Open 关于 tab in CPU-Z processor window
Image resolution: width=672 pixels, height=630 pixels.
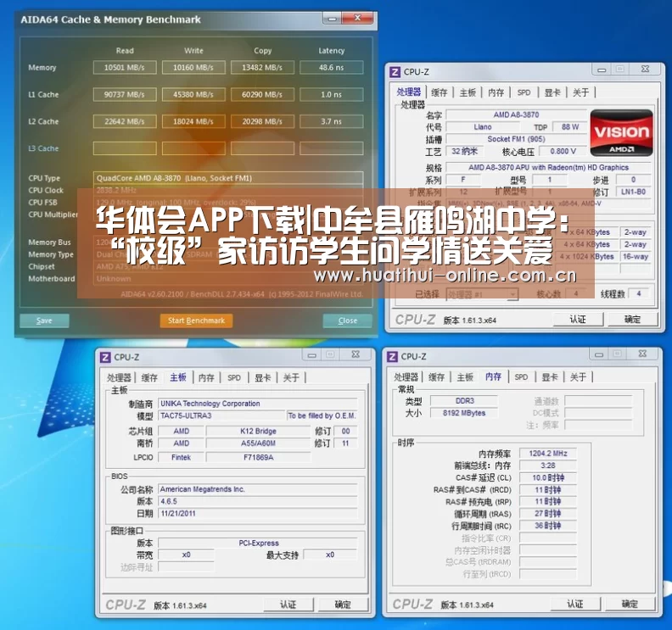coord(580,92)
